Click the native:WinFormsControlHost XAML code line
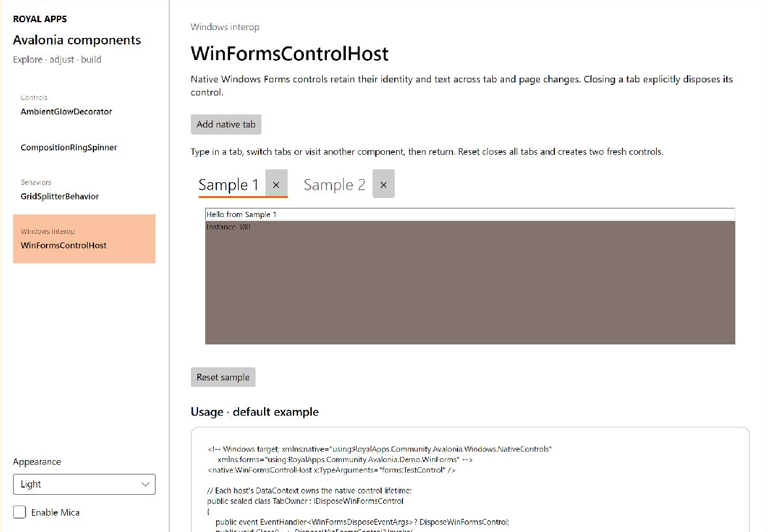Image resolution: width=768 pixels, height=532 pixels. point(331,471)
